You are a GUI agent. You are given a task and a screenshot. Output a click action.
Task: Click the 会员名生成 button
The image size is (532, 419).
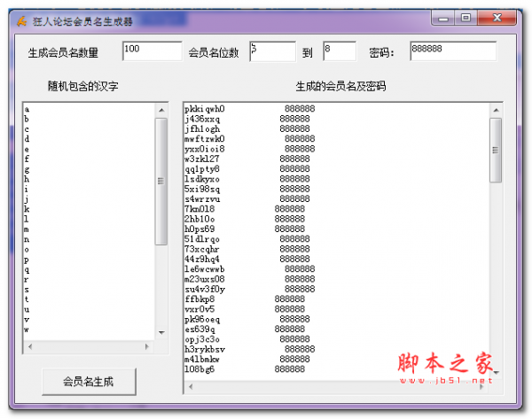89,382
